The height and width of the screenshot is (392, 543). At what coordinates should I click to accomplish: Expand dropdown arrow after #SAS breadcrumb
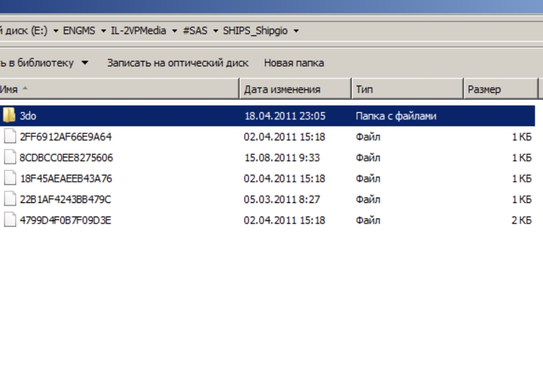pos(215,31)
